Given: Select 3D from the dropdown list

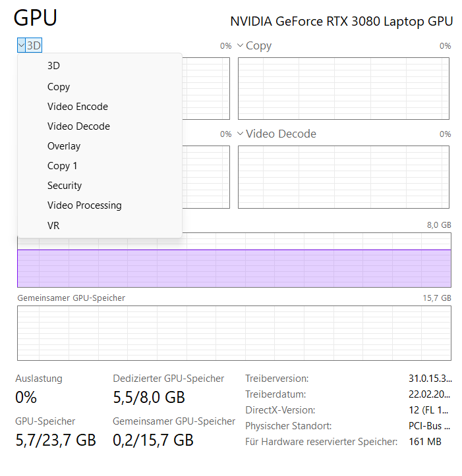Looking at the screenshot, I should [x=53, y=66].
